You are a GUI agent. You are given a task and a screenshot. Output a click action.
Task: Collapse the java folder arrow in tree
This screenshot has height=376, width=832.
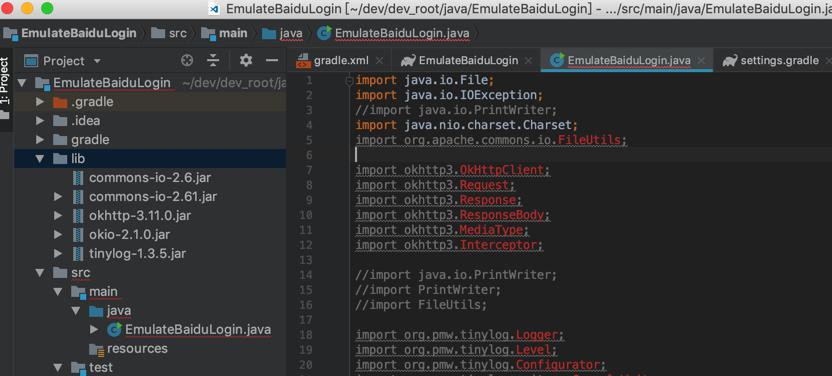pos(76,310)
